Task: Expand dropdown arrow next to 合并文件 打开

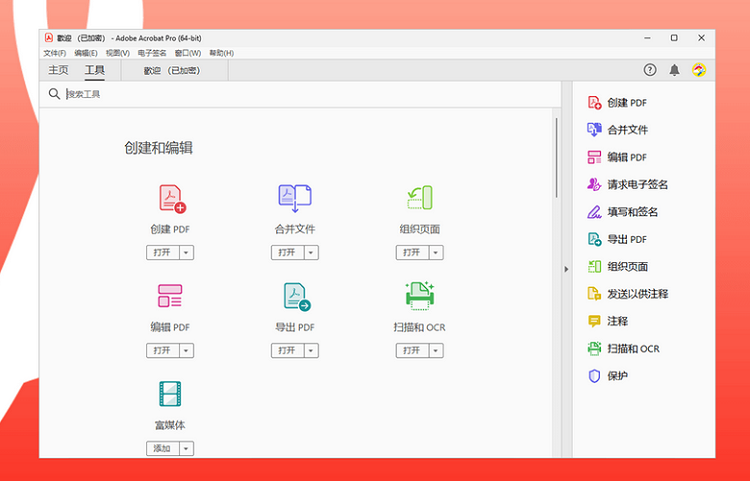Action: [311, 252]
